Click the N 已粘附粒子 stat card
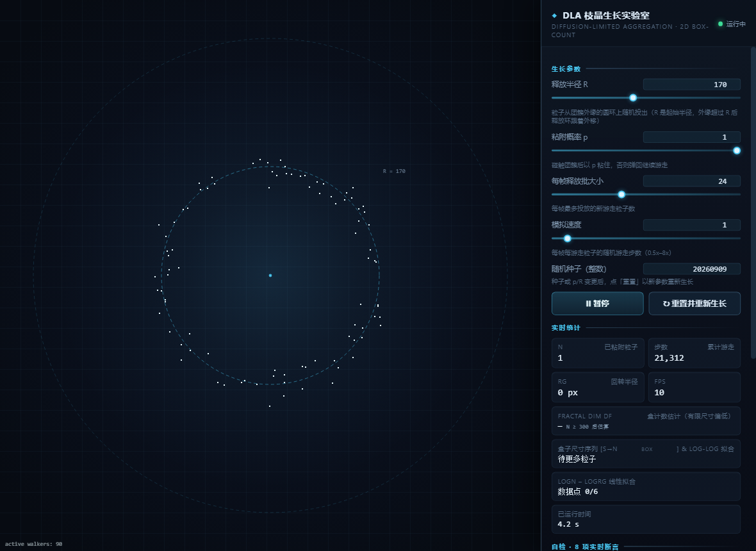This screenshot has width=756, height=551. (598, 353)
